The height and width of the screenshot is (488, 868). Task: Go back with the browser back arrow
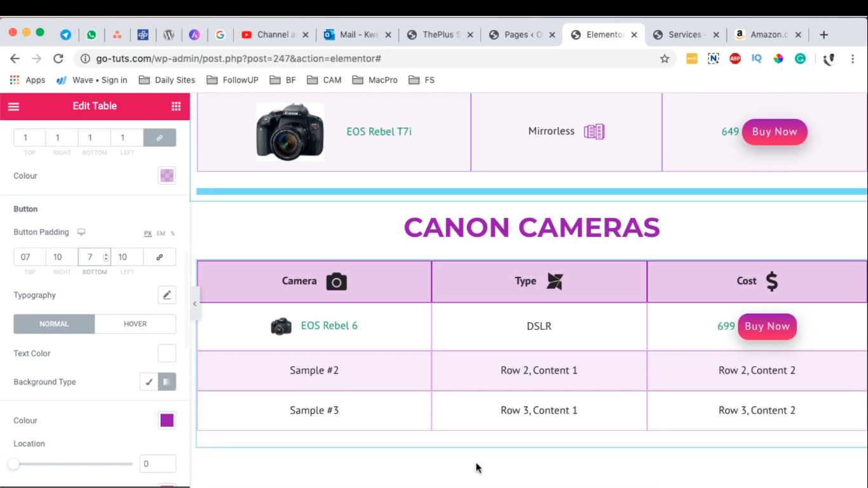[15, 58]
